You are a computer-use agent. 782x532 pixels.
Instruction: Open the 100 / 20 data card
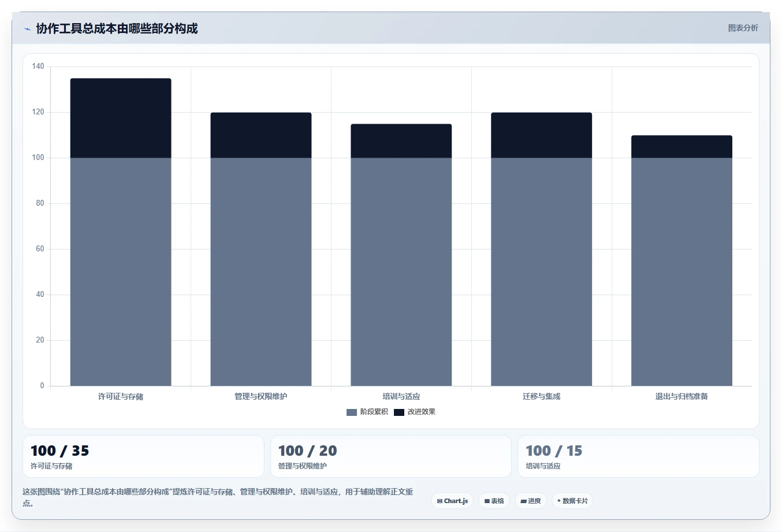click(x=391, y=456)
